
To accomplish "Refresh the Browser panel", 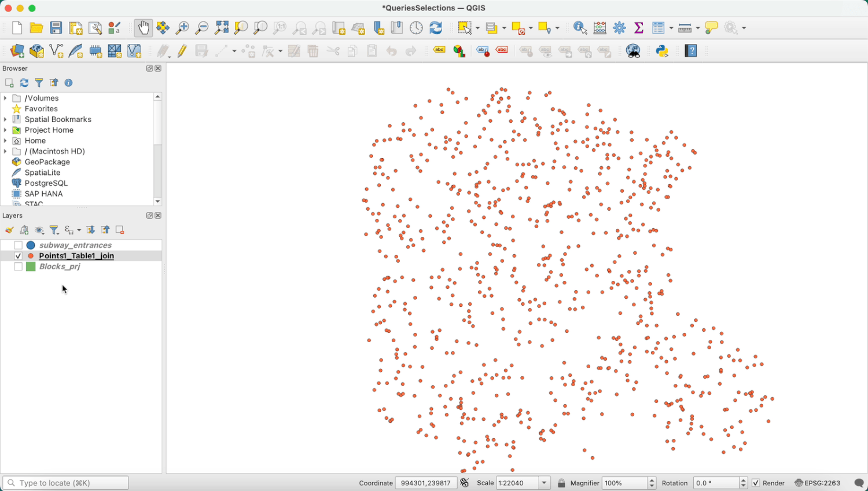I will click(24, 82).
